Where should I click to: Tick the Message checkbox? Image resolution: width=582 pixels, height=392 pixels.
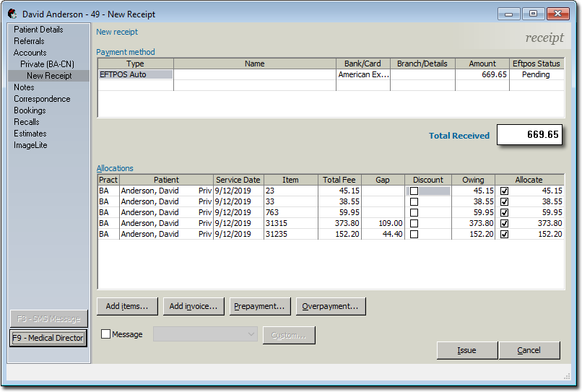coord(106,334)
